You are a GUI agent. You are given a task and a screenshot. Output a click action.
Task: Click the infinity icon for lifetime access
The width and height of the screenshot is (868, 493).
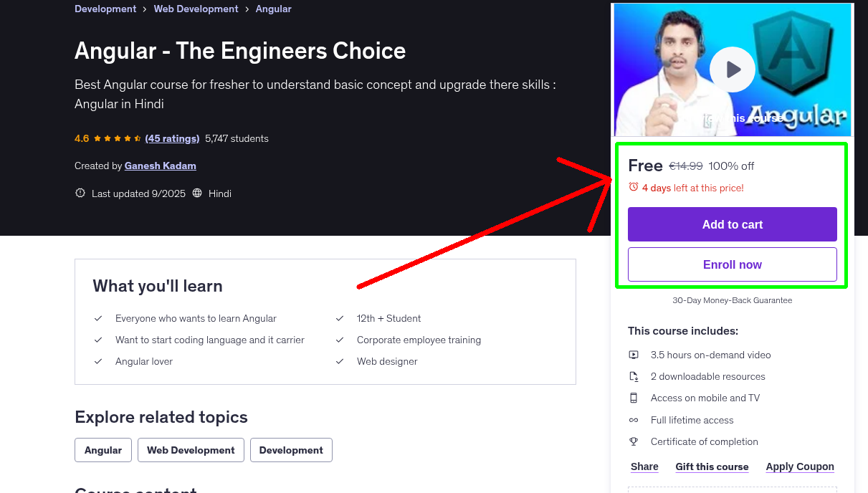634,420
